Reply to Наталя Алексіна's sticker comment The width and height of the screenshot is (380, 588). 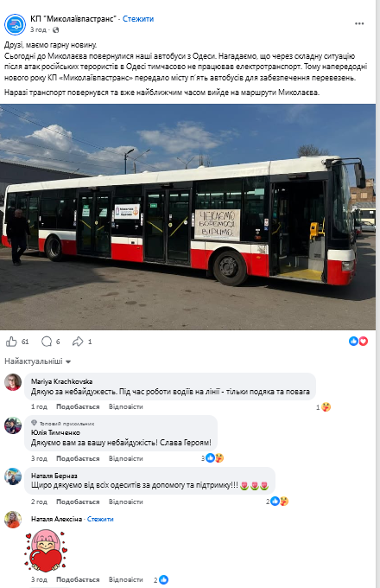[x=126, y=579]
